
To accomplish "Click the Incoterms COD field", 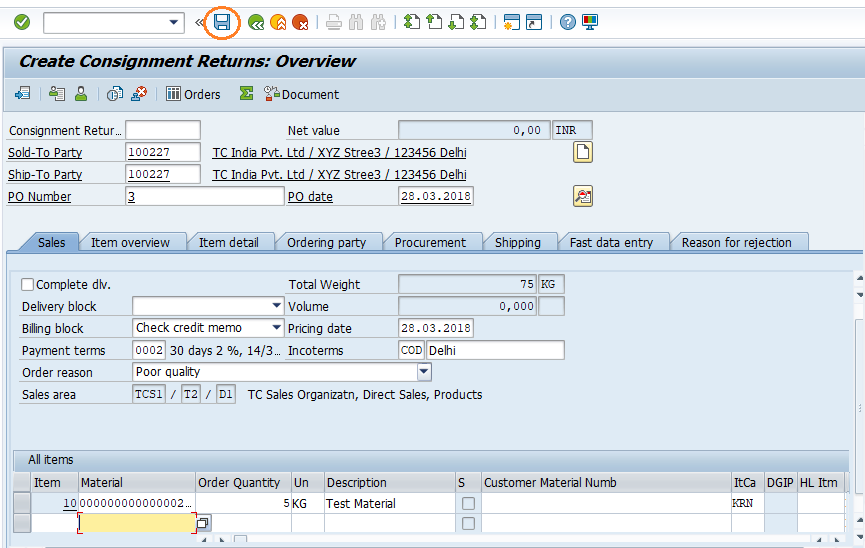I will click(x=411, y=350).
